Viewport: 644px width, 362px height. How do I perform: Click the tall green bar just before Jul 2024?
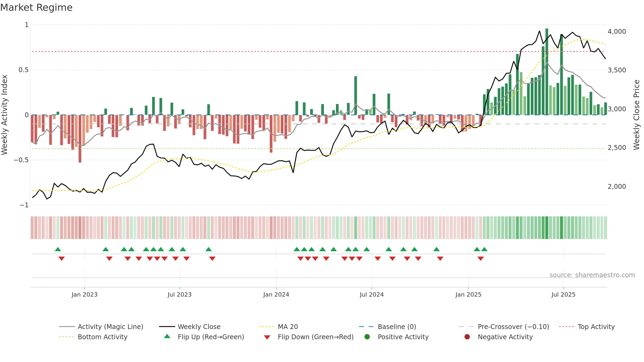[x=356, y=95]
